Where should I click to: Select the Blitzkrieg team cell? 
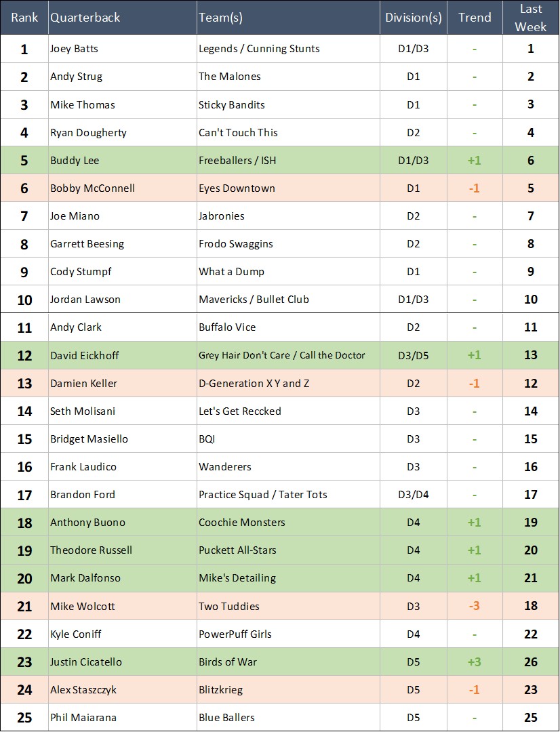coord(288,689)
